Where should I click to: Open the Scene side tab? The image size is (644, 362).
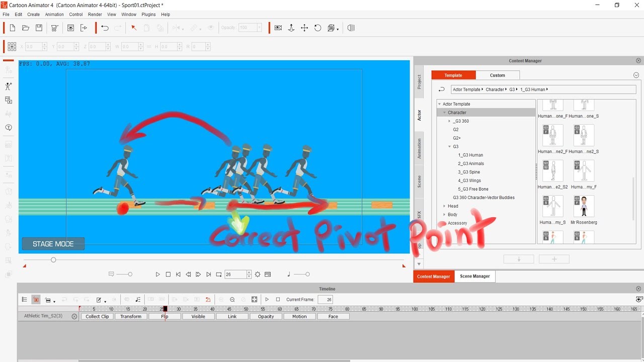419,182
